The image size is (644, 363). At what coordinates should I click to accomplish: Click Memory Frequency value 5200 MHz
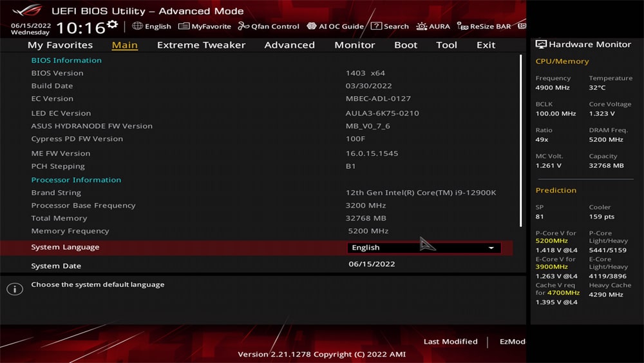[368, 231]
